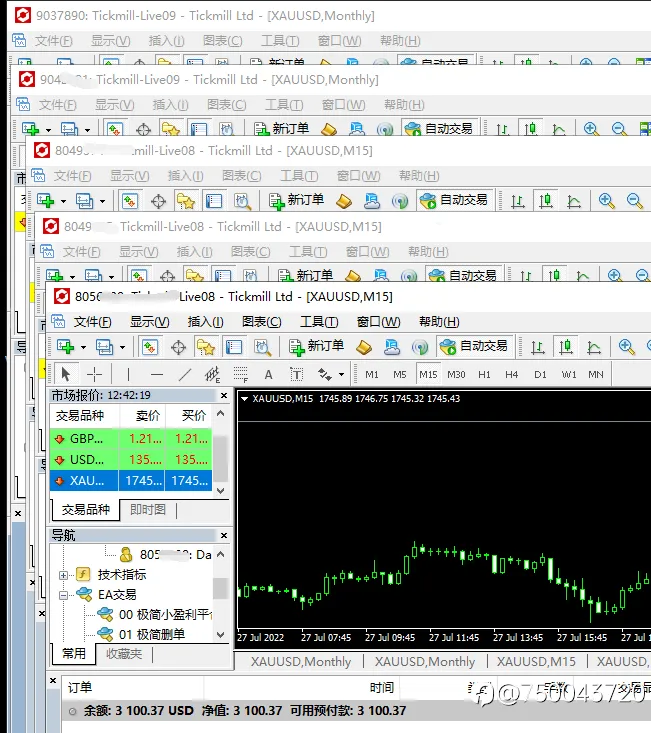Select the crosshair tool in drawing toolbar
The height and width of the screenshot is (733, 651).
[x=94, y=374]
